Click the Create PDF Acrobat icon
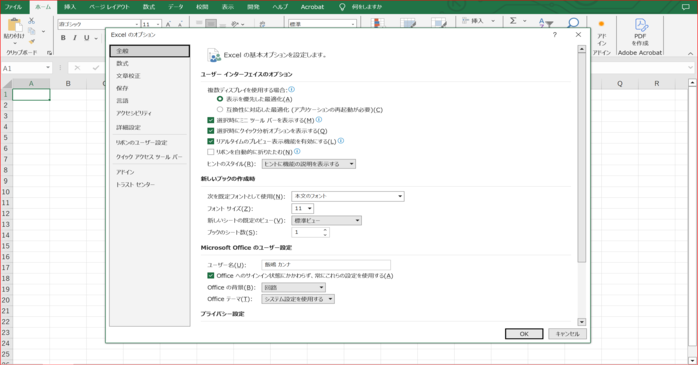This screenshot has height=365, width=698. 641,24
